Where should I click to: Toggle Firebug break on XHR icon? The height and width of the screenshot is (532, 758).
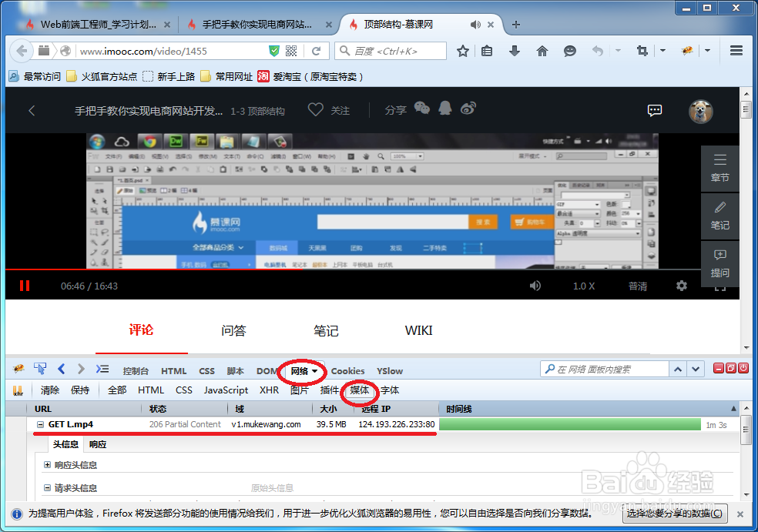click(18, 390)
